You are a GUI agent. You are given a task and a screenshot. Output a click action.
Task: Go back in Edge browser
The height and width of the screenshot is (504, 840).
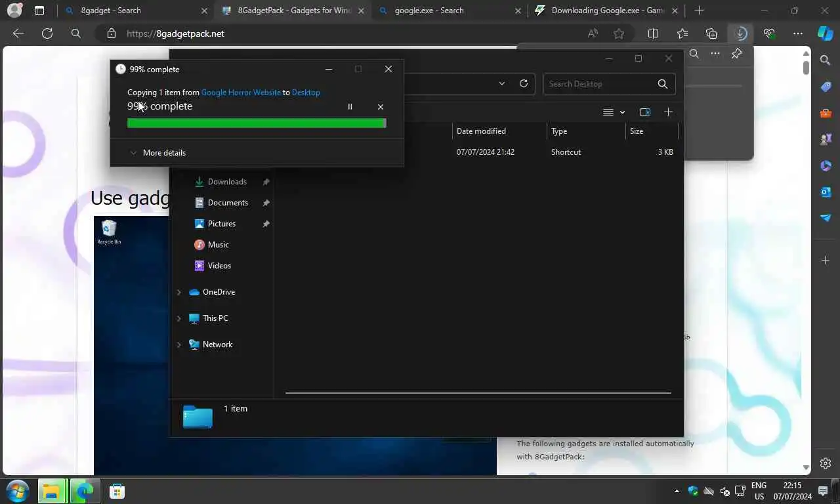[x=18, y=33]
